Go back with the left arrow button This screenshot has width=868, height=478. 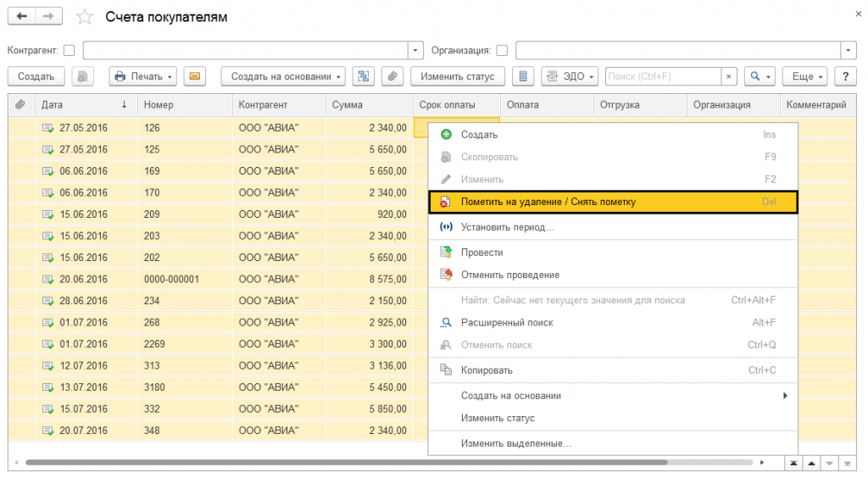click(x=21, y=16)
